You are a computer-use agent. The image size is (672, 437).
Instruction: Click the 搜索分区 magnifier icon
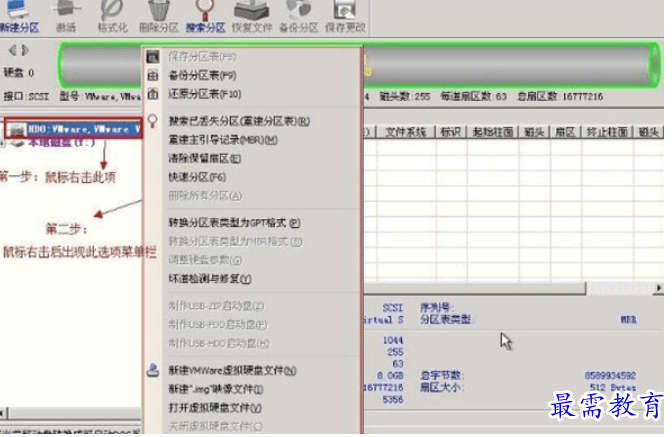[205, 9]
